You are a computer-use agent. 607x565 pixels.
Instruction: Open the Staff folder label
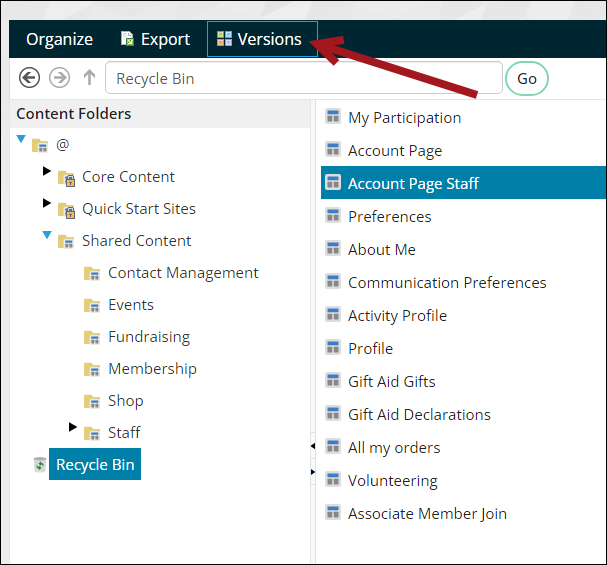[x=124, y=433]
